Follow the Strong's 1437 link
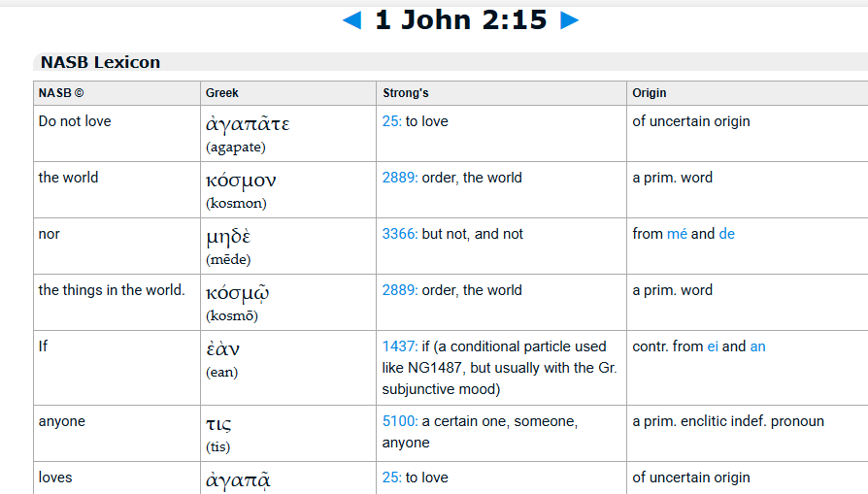Image resolution: width=868 pixels, height=494 pixels. 398,346
